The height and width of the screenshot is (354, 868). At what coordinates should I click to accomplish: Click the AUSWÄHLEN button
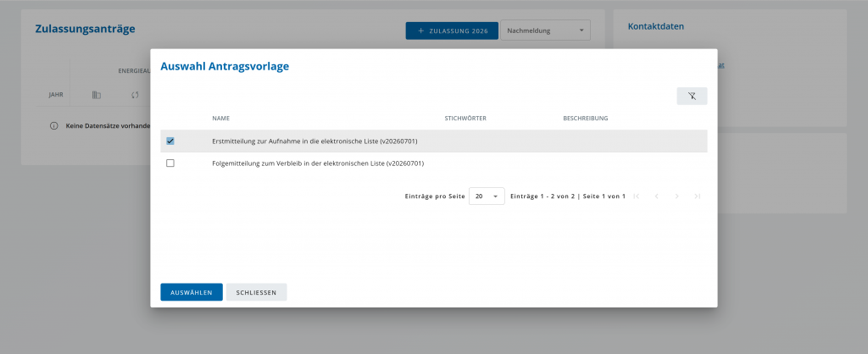(x=192, y=292)
